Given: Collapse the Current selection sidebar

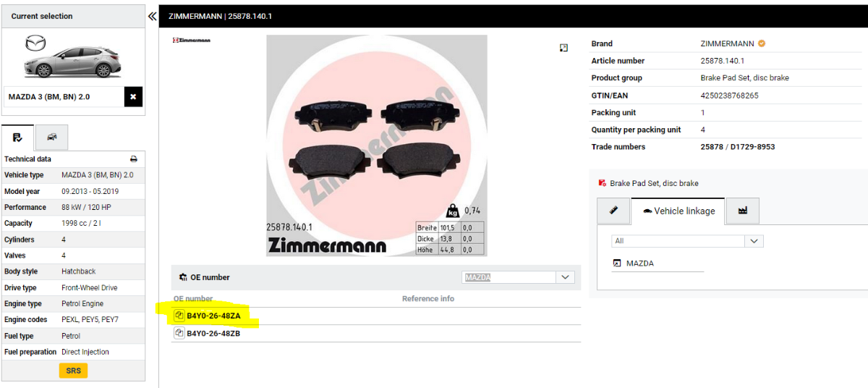Looking at the screenshot, I should [x=153, y=16].
